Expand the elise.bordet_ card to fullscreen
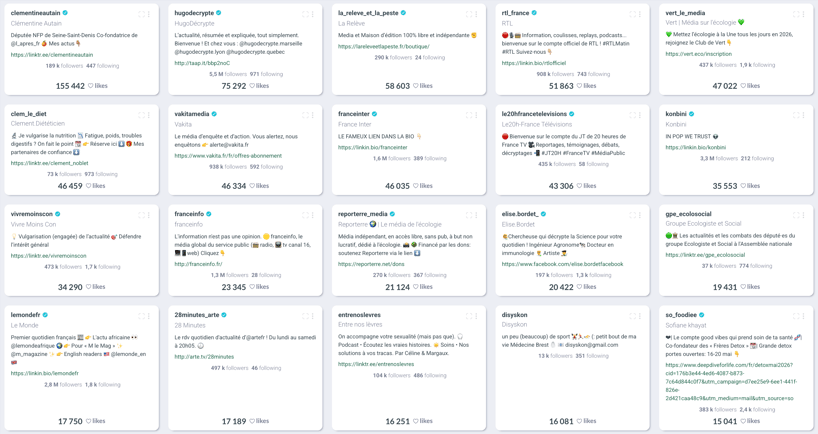The image size is (818, 434). [x=632, y=215]
